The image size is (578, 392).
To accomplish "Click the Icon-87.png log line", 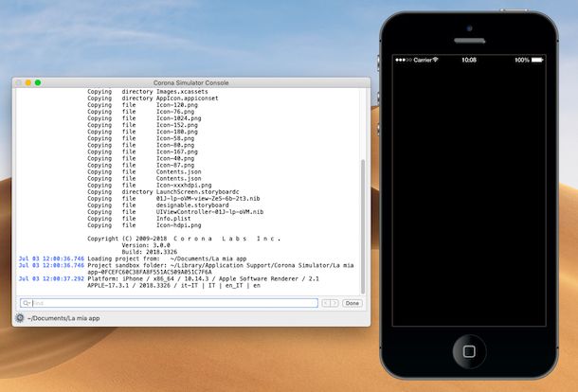I will pos(140,165).
